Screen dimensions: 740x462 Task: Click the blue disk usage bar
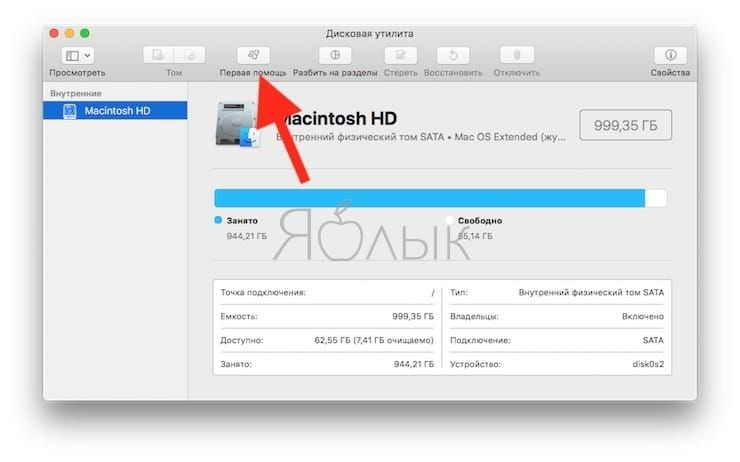[429, 198]
